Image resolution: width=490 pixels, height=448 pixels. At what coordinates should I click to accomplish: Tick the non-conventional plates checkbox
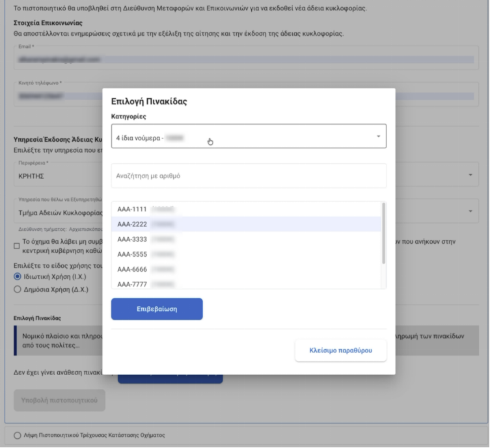point(17,246)
